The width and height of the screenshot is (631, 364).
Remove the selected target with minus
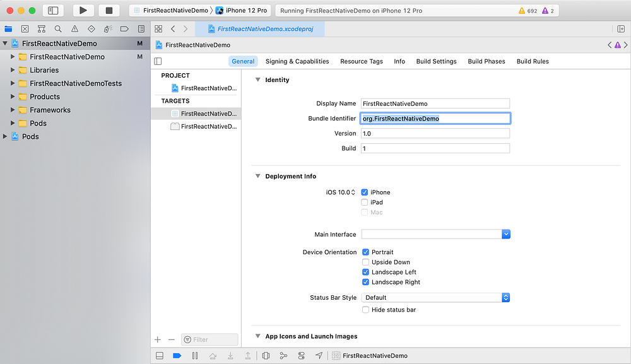172,340
